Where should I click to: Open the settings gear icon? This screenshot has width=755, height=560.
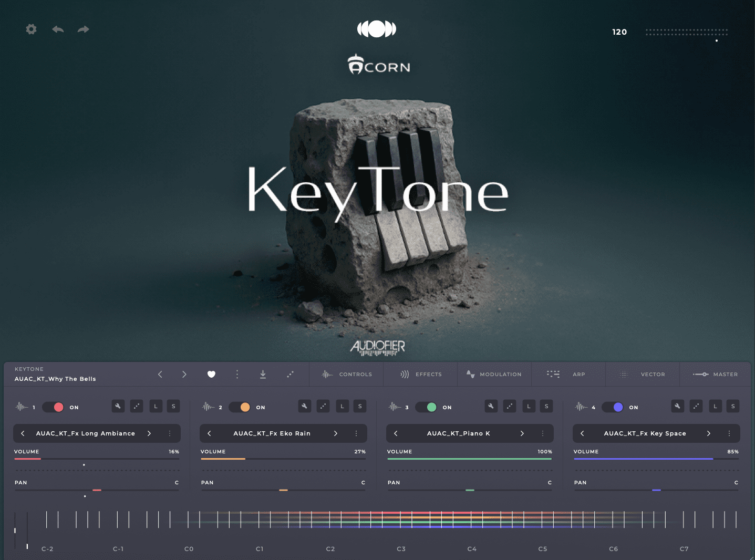32,29
